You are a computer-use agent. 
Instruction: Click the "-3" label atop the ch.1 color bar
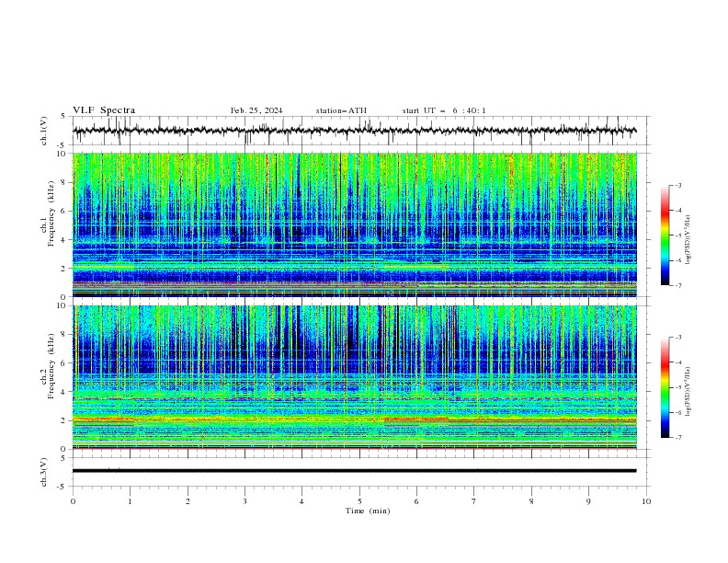[x=678, y=185]
